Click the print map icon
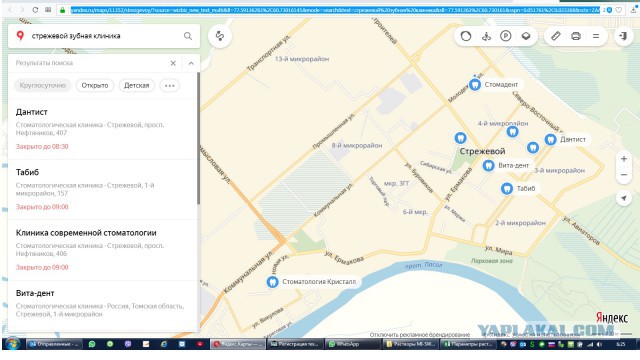640x360 pixels. click(576, 36)
